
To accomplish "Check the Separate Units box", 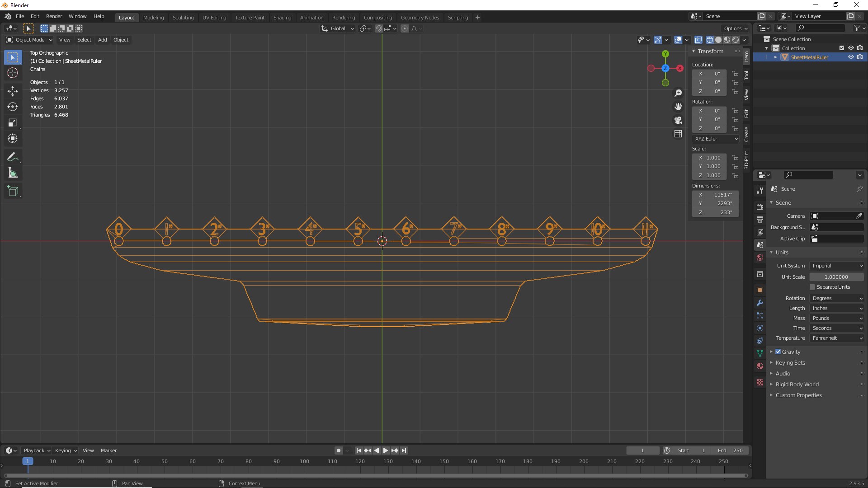I will pyautogui.click(x=812, y=287).
